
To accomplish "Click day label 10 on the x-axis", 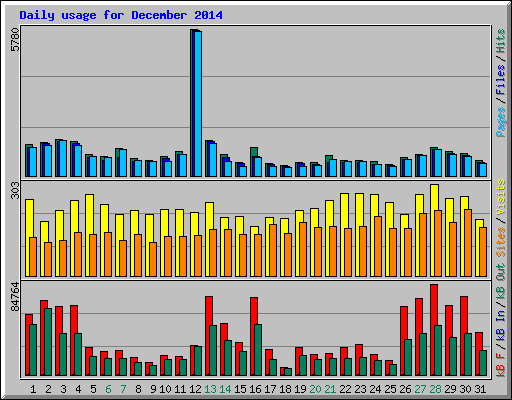I will pos(165,389).
